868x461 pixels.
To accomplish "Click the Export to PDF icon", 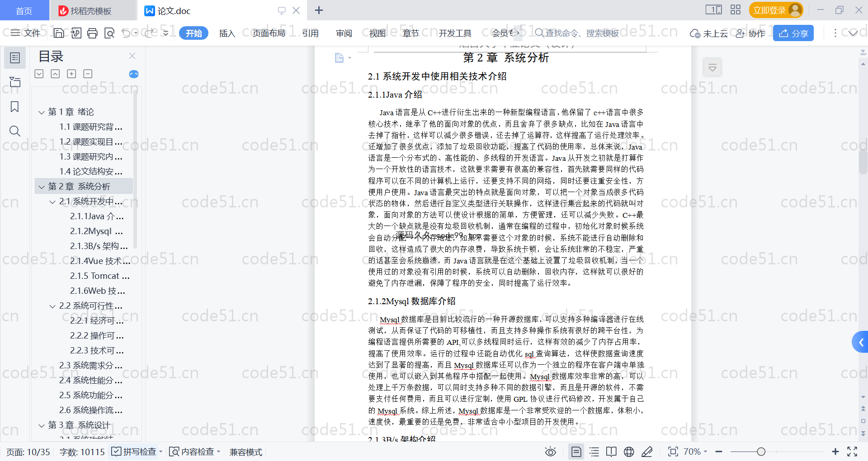I will coord(76,33).
